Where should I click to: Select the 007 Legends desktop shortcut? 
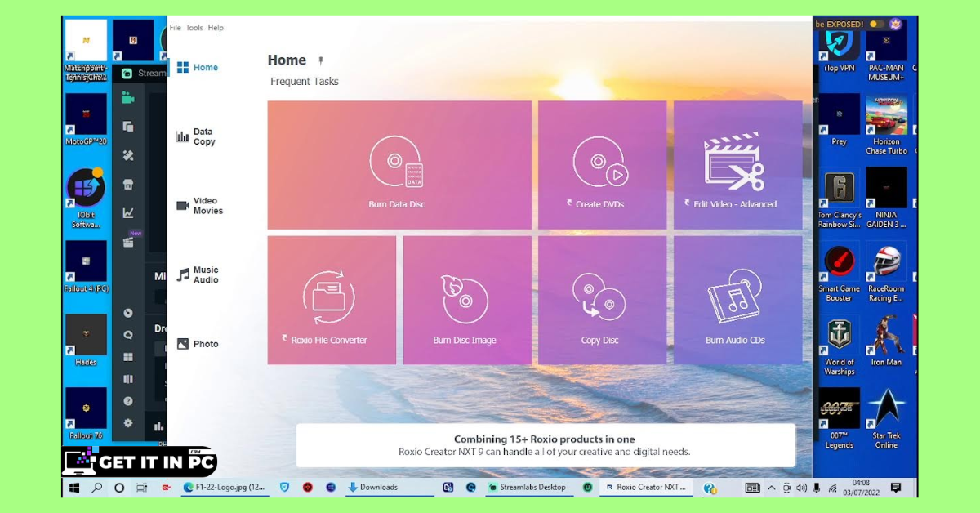point(840,419)
